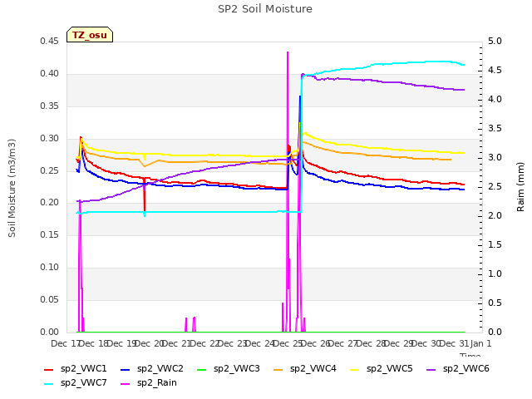The height and width of the screenshot is (399, 532).
Task: Click the 0.00 left axis tick label
Action: coord(49,332)
